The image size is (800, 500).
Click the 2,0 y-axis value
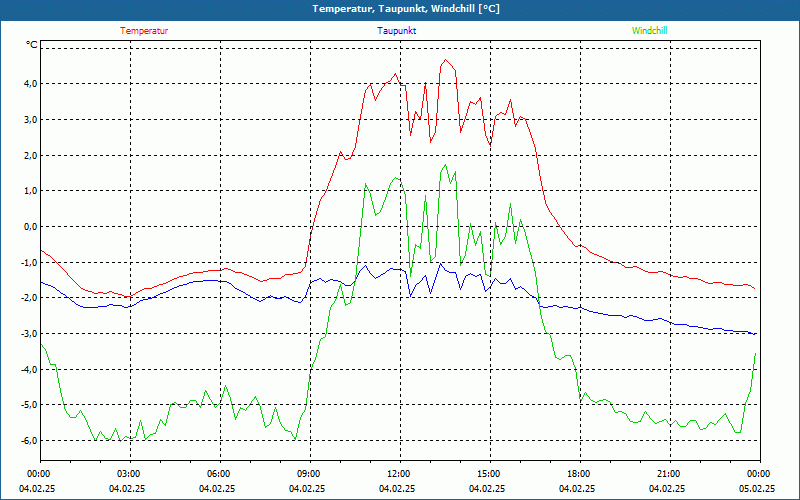[29, 155]
